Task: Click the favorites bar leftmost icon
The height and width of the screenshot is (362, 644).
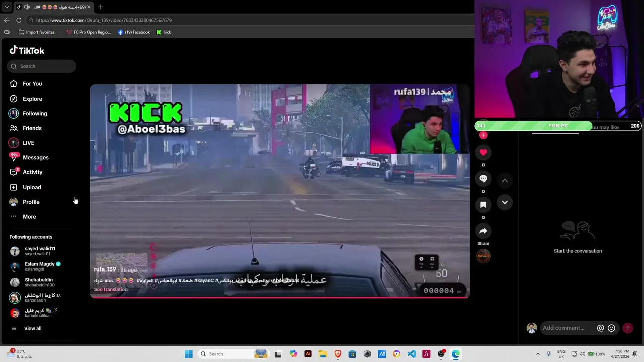Action: (6, 32)
